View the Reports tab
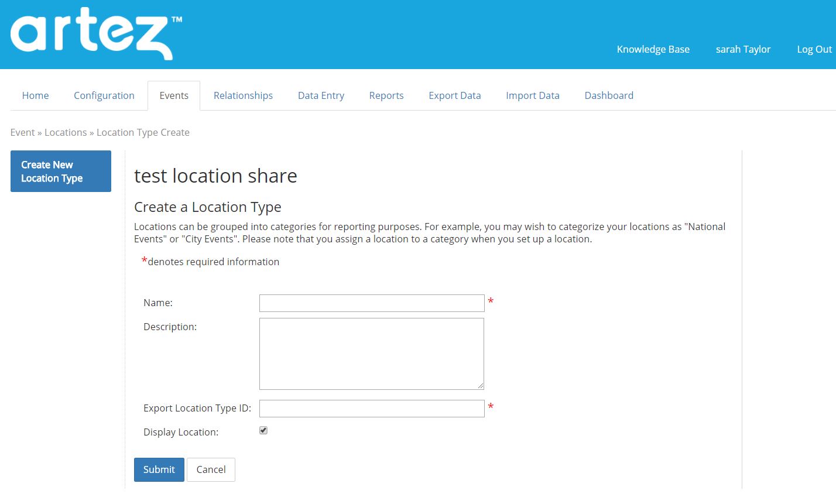 pyautogui.click(x=386, y=95)
